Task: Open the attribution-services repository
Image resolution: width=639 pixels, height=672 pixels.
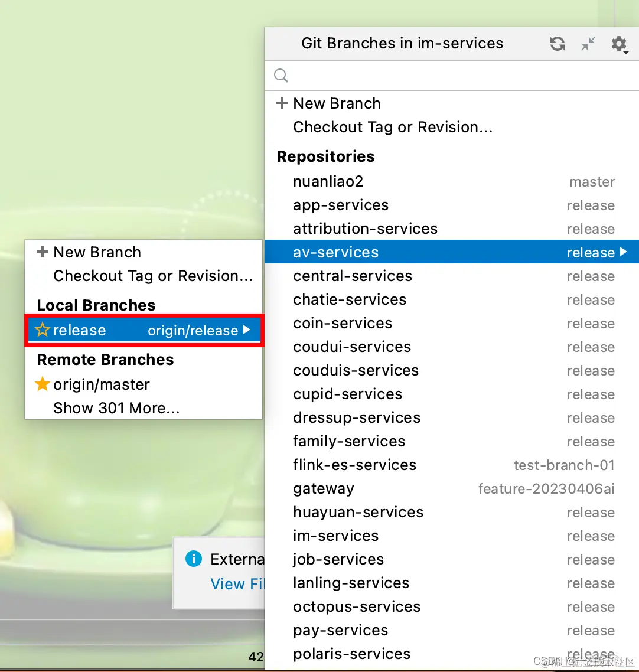Action: tap(452, 229)
